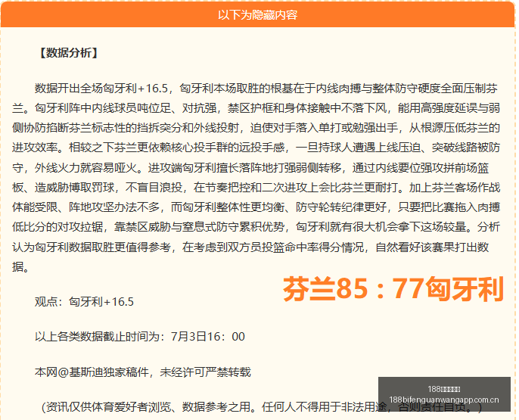Click the disclaimer starting '（资讯仅供体育爱好者浏览'

click(262, 407)
